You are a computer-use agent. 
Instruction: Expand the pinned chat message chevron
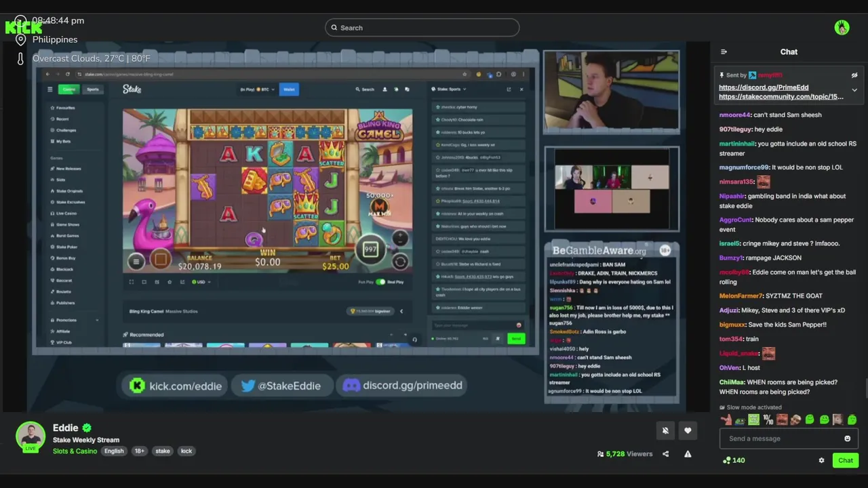[x=854, y=90]
